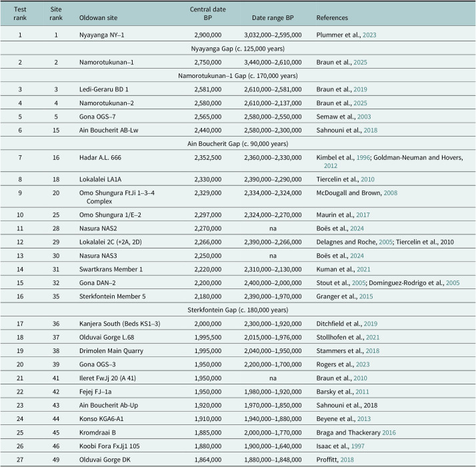Screen dimensions: 476x467
Task: Click Sterkfontein Gap (c. 180,000 years) row
Action: click(x=238, y=310)
